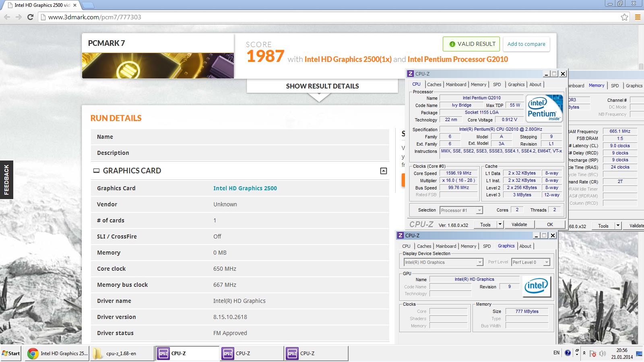Expand SHOW RESULT DETAILS
644x362 pixels.
322,86
